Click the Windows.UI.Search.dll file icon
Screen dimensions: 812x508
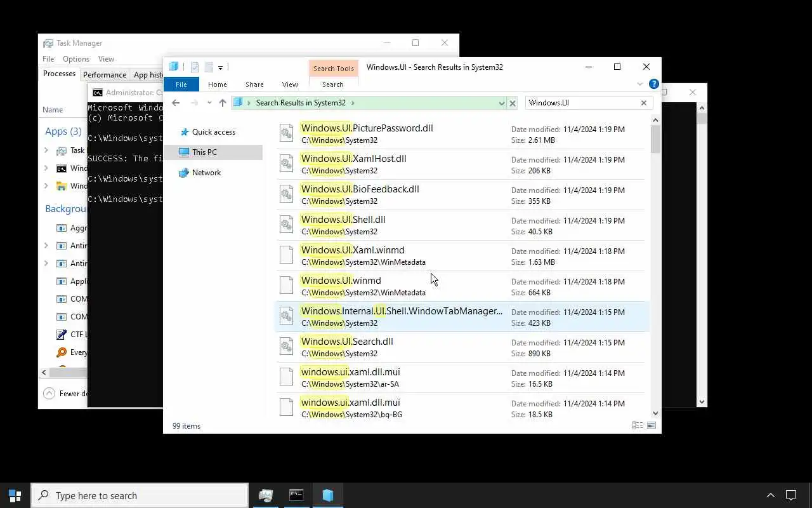pyautogui.click(x=287, y=347)
